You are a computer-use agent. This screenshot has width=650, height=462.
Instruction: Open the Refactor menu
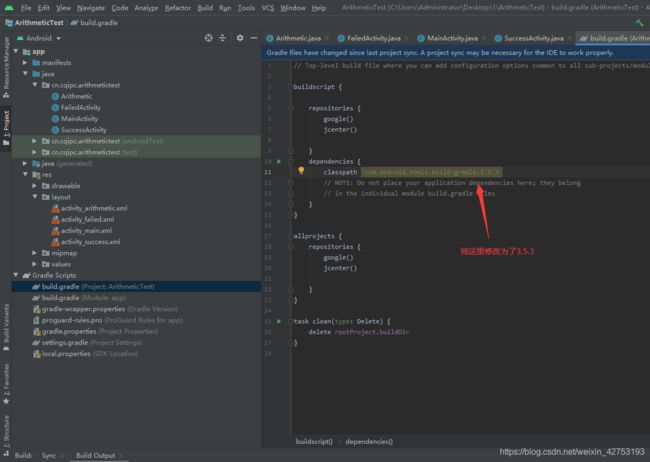(178, 8)
